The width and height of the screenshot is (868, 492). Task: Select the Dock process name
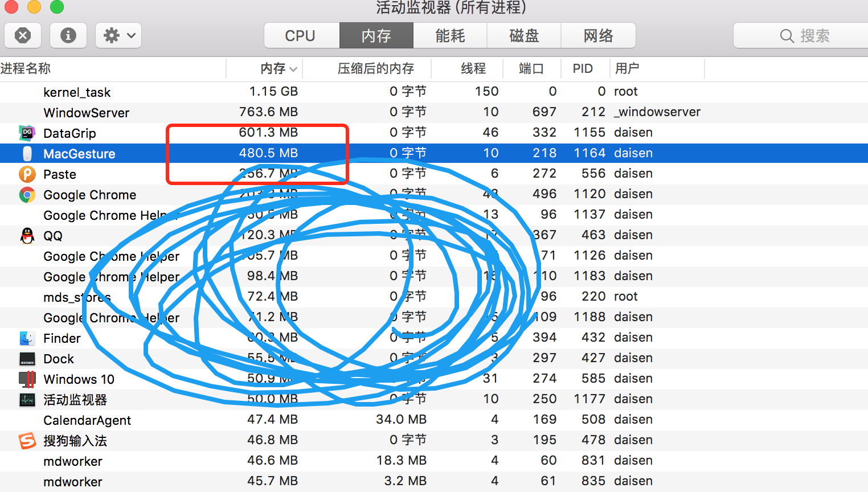59,359
